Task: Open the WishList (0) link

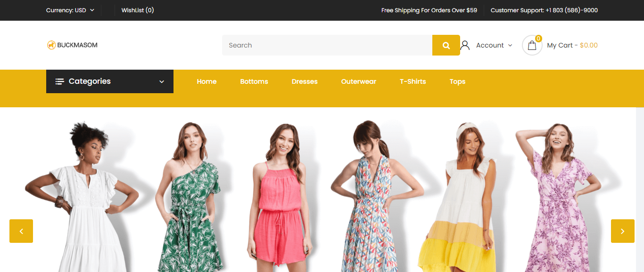Action: pyautogui.click(x=138, y=10)
